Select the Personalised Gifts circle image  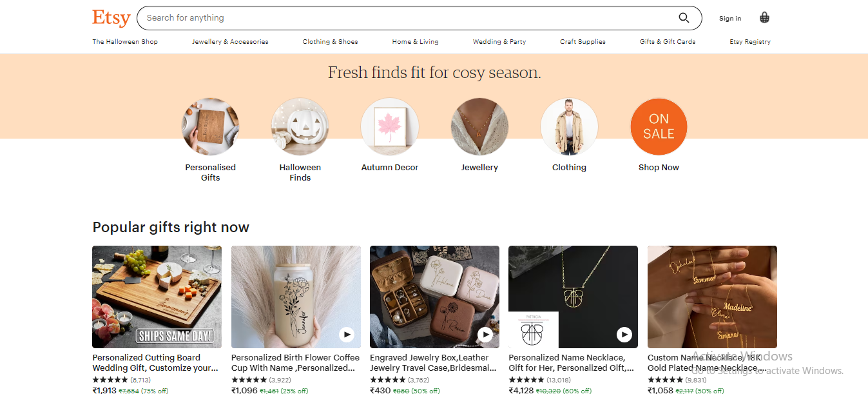pos(210,126)
